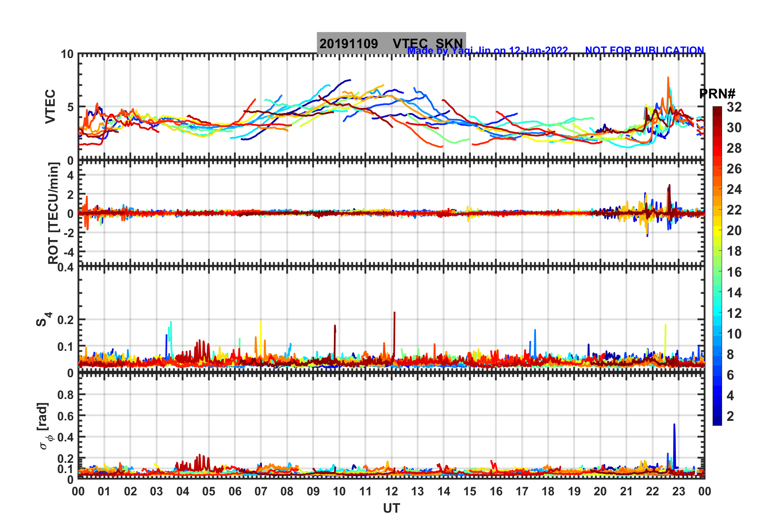The image size is (783, 532).
Task: Click colorbar tick label 14
Action: tap(734, 293)
